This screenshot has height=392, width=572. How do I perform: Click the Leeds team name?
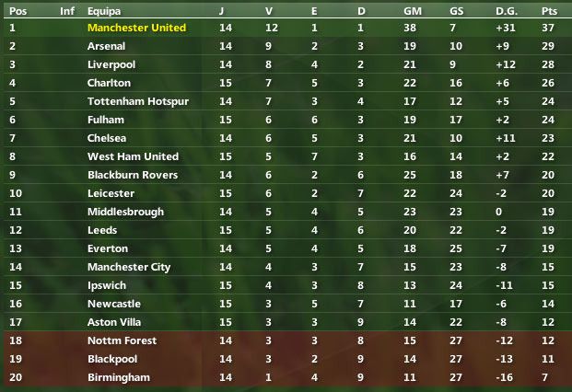102,230
